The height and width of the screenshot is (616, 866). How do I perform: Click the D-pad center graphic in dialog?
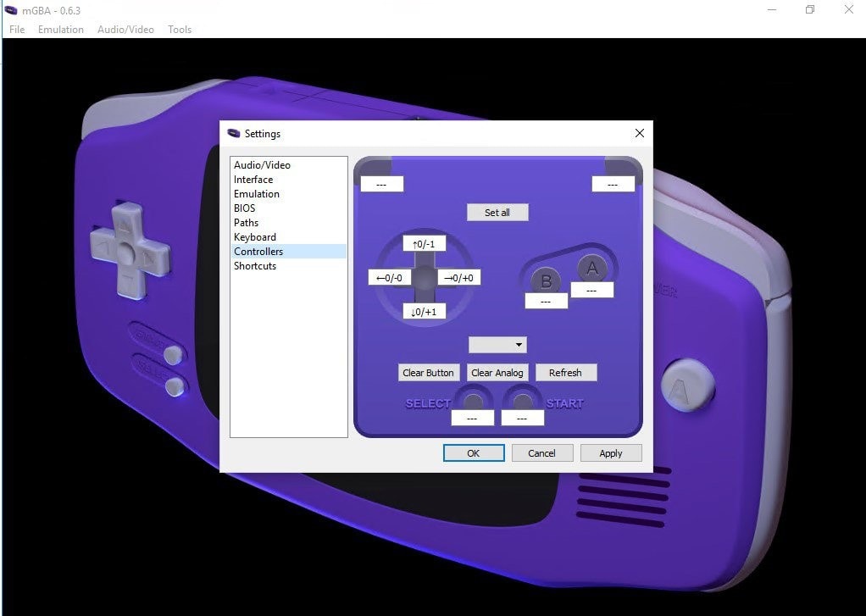[x=425, y=278]
